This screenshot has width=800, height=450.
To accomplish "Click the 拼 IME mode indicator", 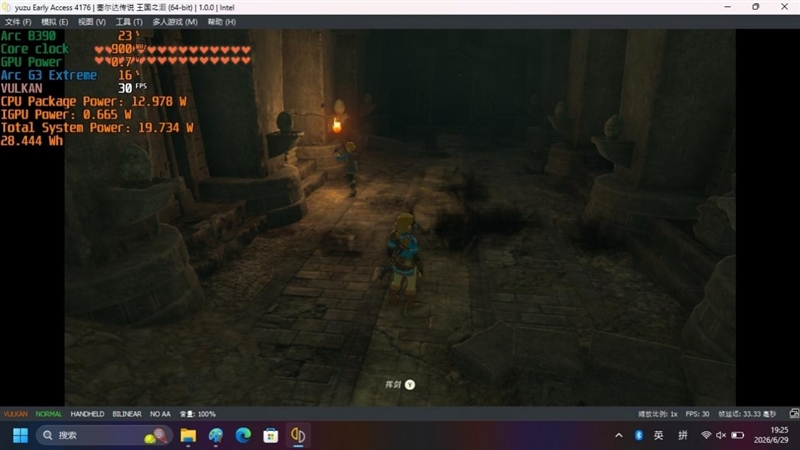I will click(x=683, y=435).
